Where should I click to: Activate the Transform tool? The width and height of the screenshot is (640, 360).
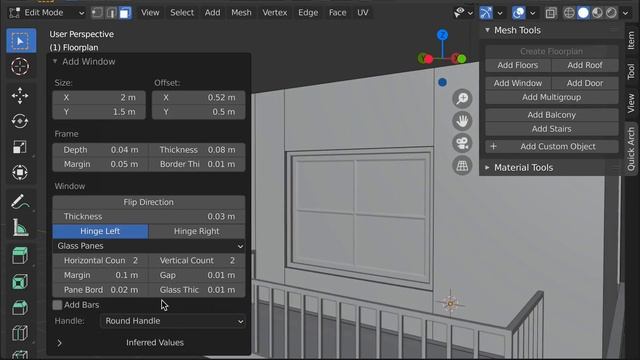click(x=20, y=172)
